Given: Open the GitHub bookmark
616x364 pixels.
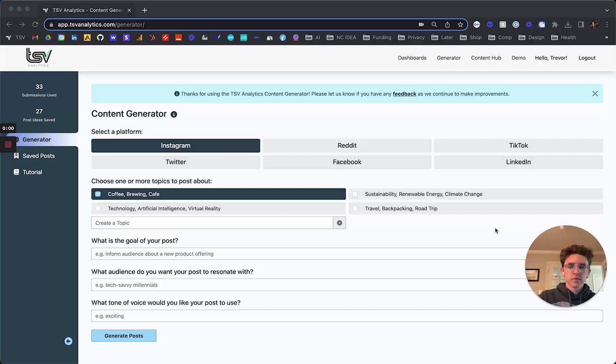Looking at the screenshot, I should (x=100, y=38).
